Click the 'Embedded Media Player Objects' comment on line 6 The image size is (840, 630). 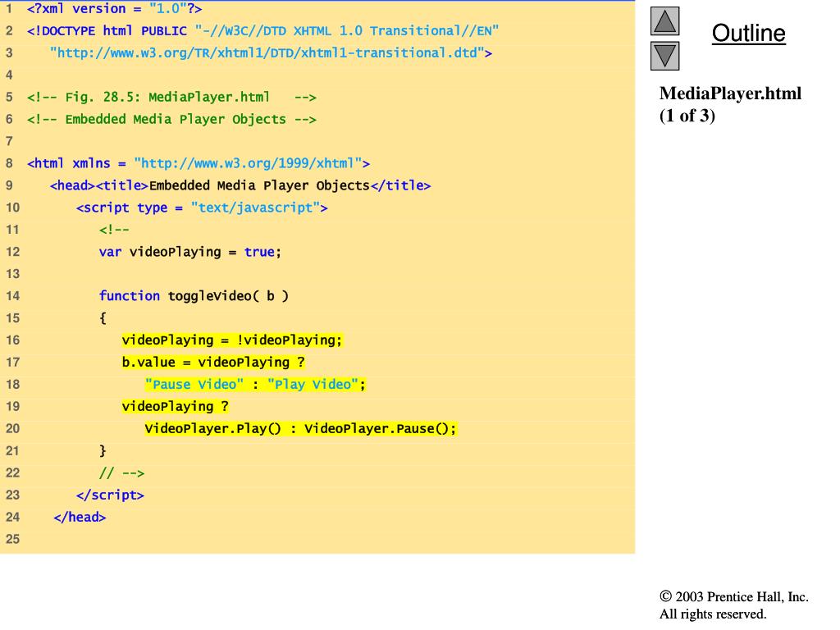coord(171,119)
